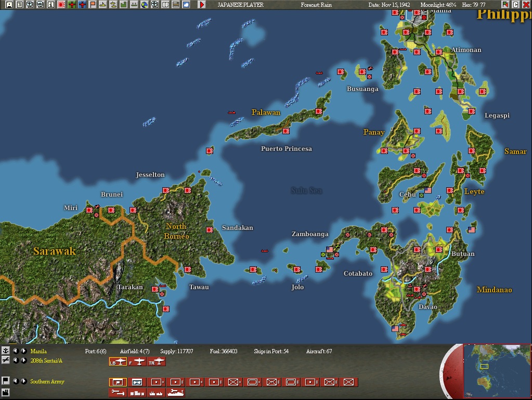Screen dimensions: 532x400
Task: Click the globe toolbar icon
Action: click(x=145, y=4)
